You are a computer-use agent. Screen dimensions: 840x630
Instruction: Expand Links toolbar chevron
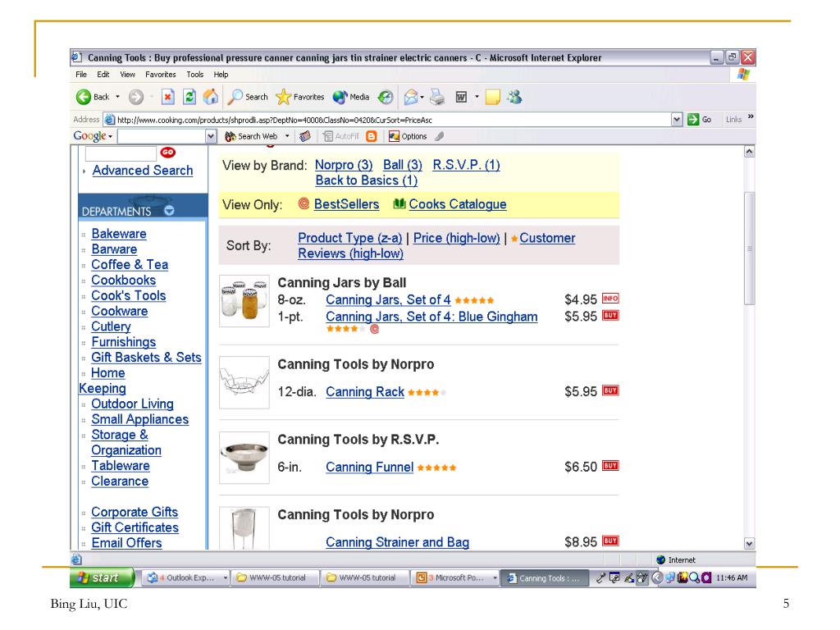[x=751, y=116]
